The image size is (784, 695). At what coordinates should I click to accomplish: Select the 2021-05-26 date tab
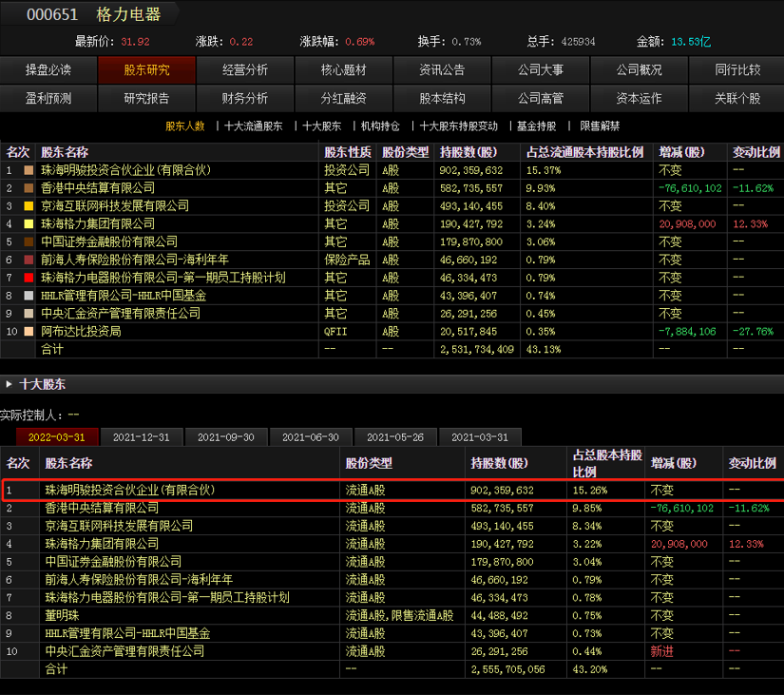395,437
